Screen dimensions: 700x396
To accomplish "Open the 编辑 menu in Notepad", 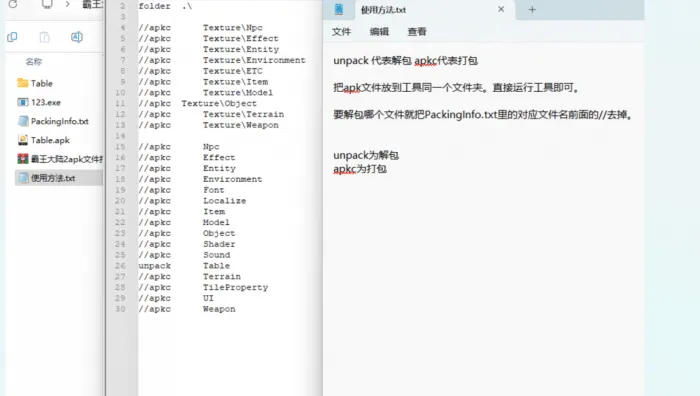I will 379,32.
